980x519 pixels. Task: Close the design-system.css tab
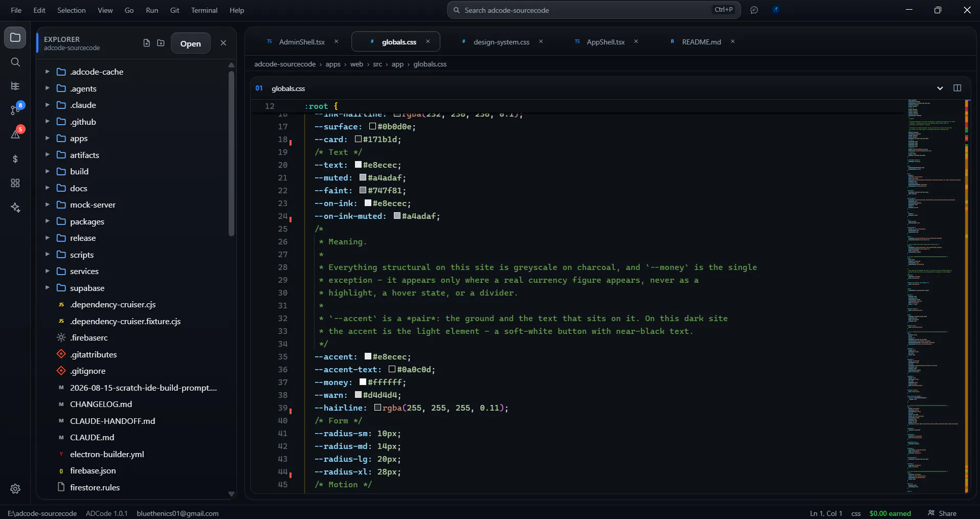pyautogui.click(x=541, y=41)
